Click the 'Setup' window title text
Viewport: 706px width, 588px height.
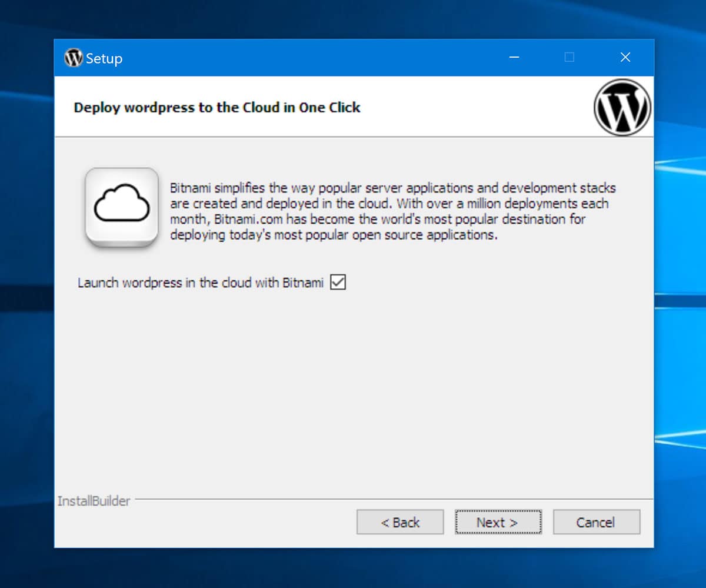104,59
